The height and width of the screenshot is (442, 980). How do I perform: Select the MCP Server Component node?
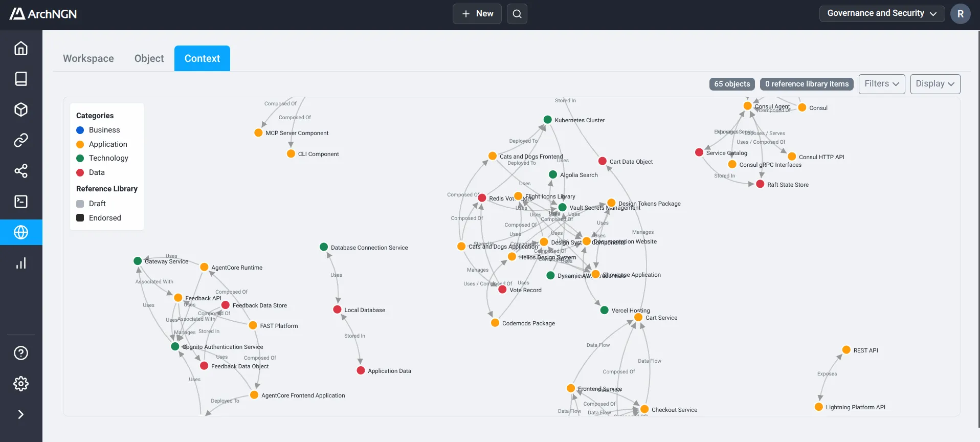(258, 132)
